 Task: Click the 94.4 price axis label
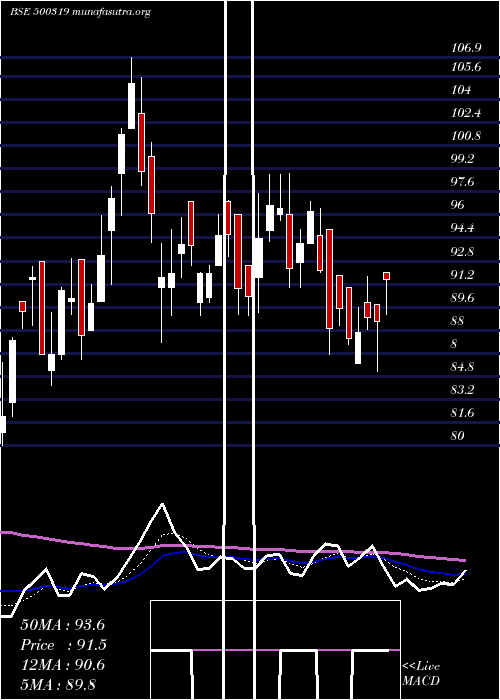pyautogui.click(x=463, y=228)
